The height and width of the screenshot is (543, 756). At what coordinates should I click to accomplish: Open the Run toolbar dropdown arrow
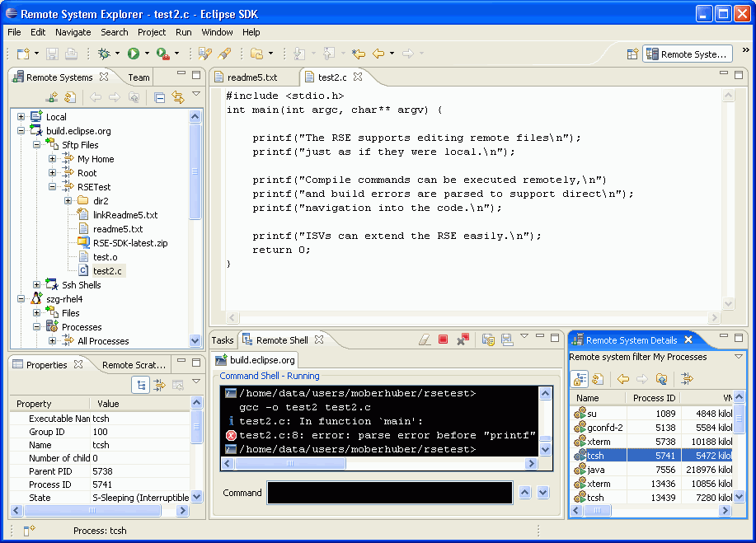147,54
